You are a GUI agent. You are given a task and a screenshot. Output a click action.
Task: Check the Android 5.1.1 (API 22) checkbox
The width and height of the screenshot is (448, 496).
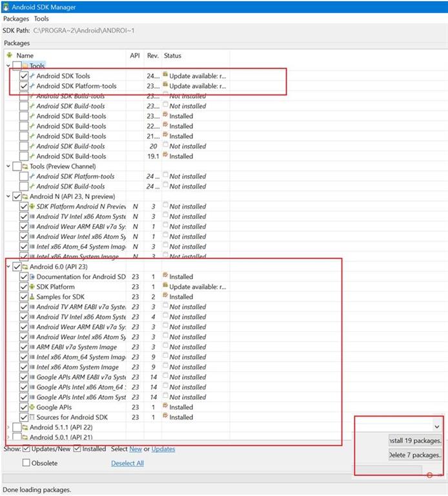tap(17, 428)
